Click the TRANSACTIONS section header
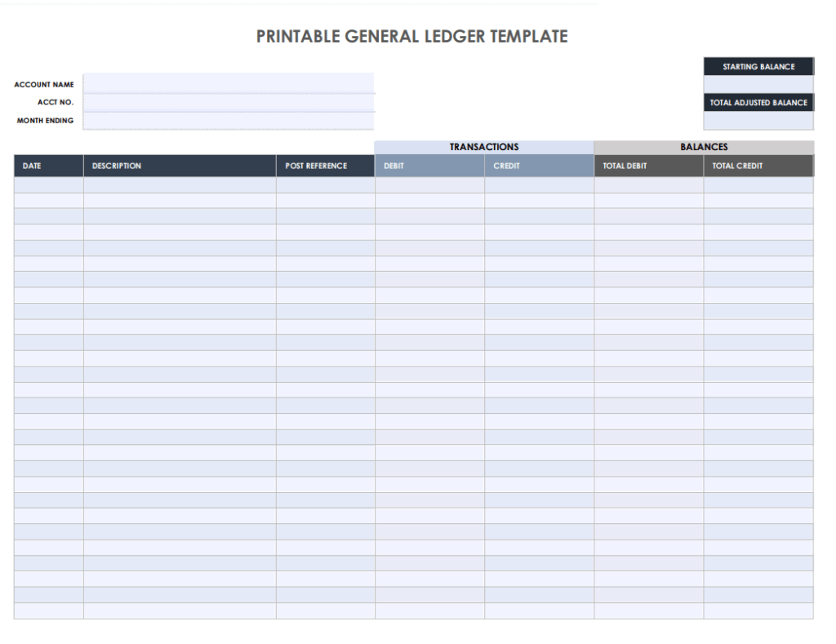 (483, 147)
